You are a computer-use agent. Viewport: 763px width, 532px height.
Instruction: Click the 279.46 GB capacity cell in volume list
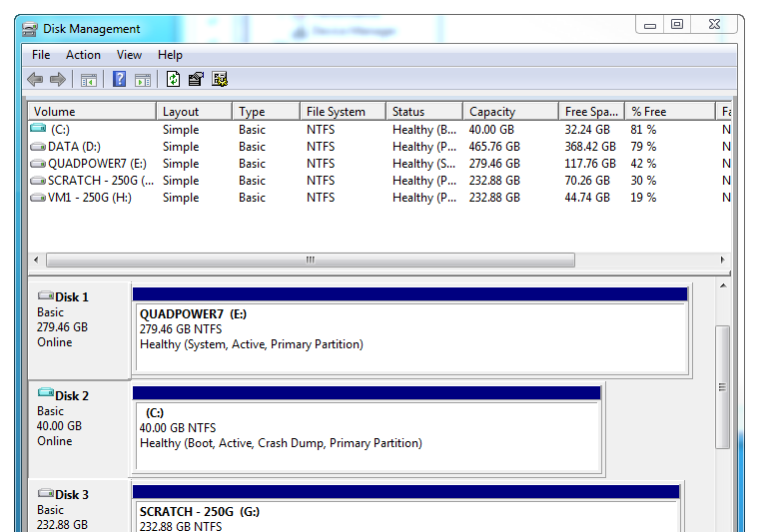[494, 164]
